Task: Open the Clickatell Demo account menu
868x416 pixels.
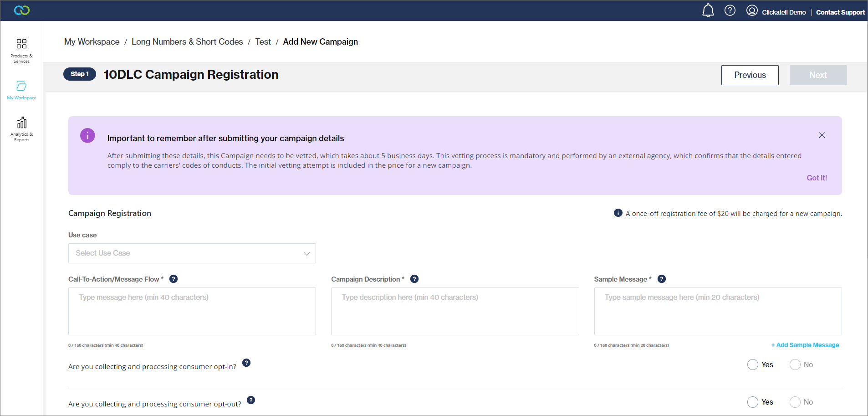Action: pyautogui.click(x=776, y=12)
